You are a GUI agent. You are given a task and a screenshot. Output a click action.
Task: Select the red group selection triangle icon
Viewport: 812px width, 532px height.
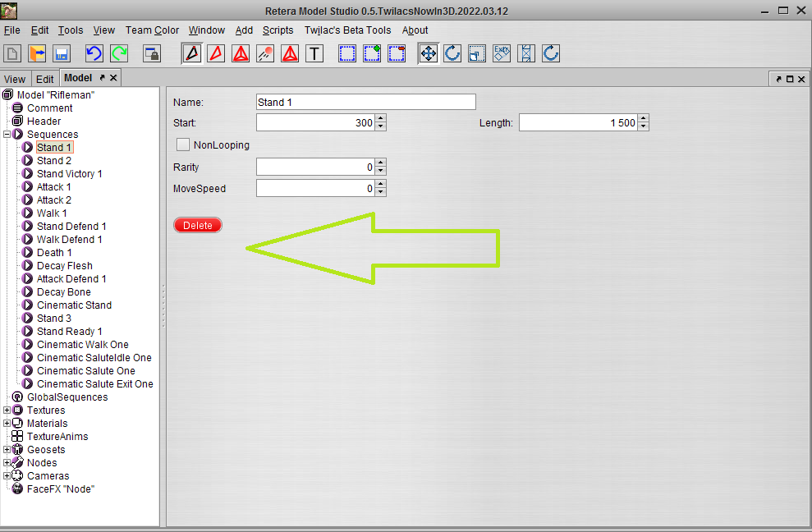tap(241, 53)
